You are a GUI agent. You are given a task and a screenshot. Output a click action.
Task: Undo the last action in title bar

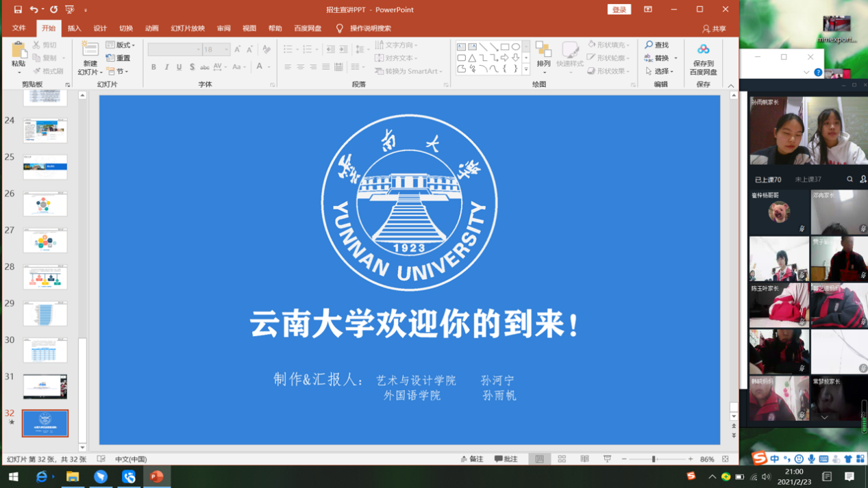coord(34,10)
